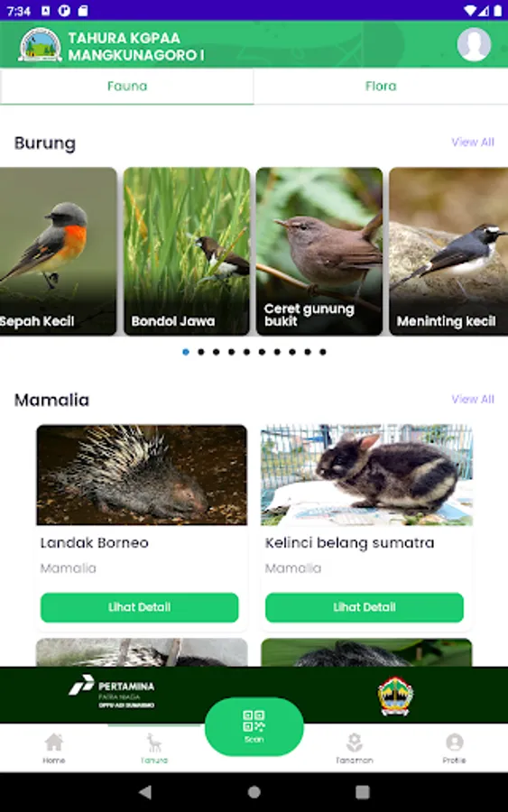Viewport: 508px width, 812px height.
Task: Select the Meninting kecil bird card
Action: click(x=448, y=251)
